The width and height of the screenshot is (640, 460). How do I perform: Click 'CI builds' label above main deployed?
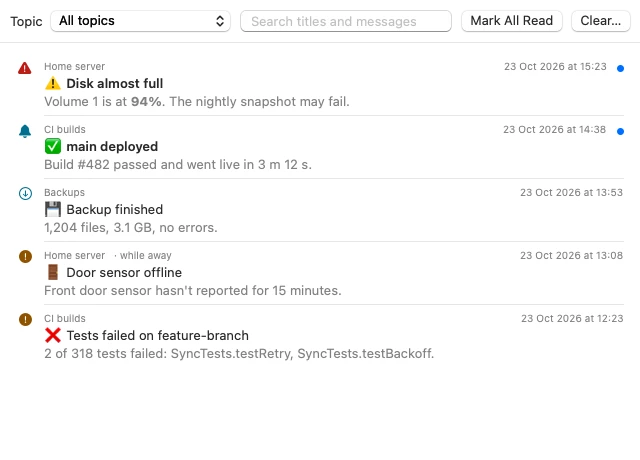(65, 129)
